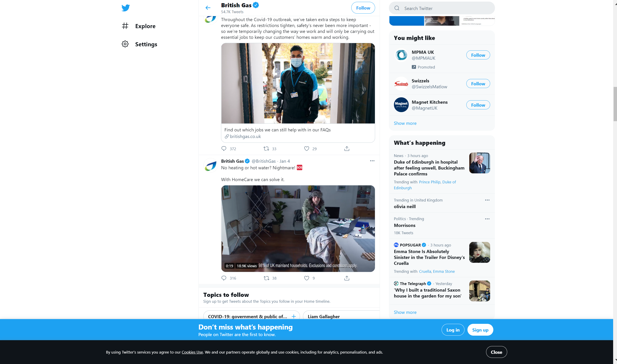
Task: Open British Gas avatar on Jan 4 tweet
Action: [210, 165]
